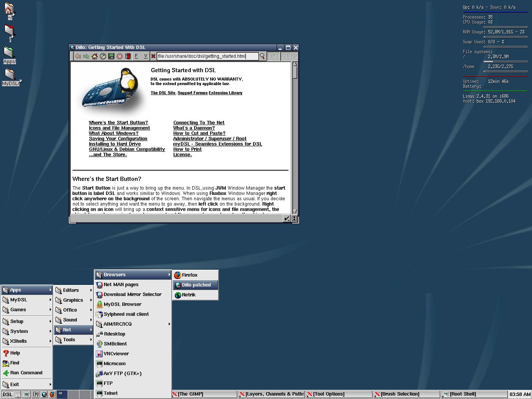532x399 pixels.
Task: Launch Microcom from Net menu
Action: point(133,364)
